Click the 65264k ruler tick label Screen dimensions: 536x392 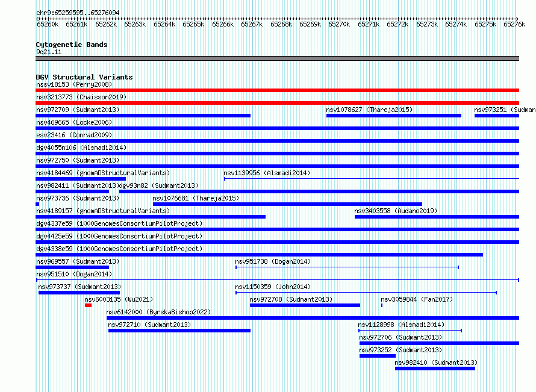[x=164, y=24]
